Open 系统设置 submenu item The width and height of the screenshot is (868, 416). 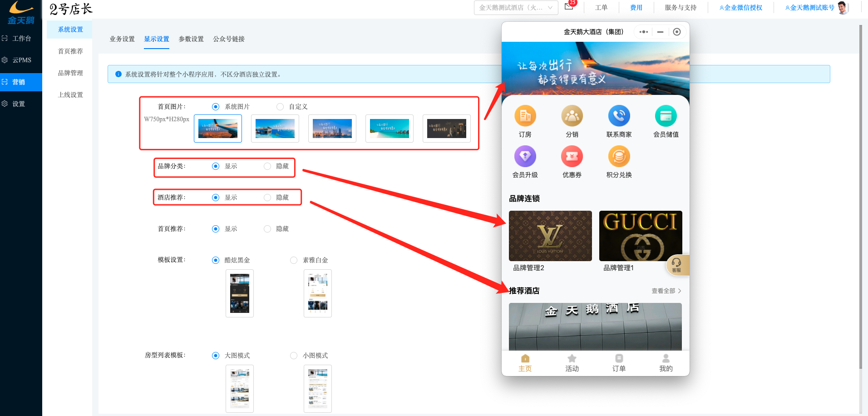click(x=70, y=30)
